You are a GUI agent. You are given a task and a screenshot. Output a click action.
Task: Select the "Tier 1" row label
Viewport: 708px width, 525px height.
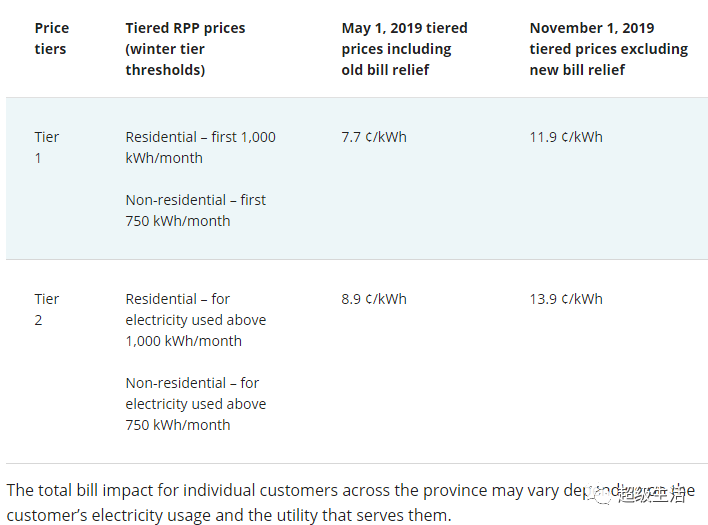(x=47, y=147)
